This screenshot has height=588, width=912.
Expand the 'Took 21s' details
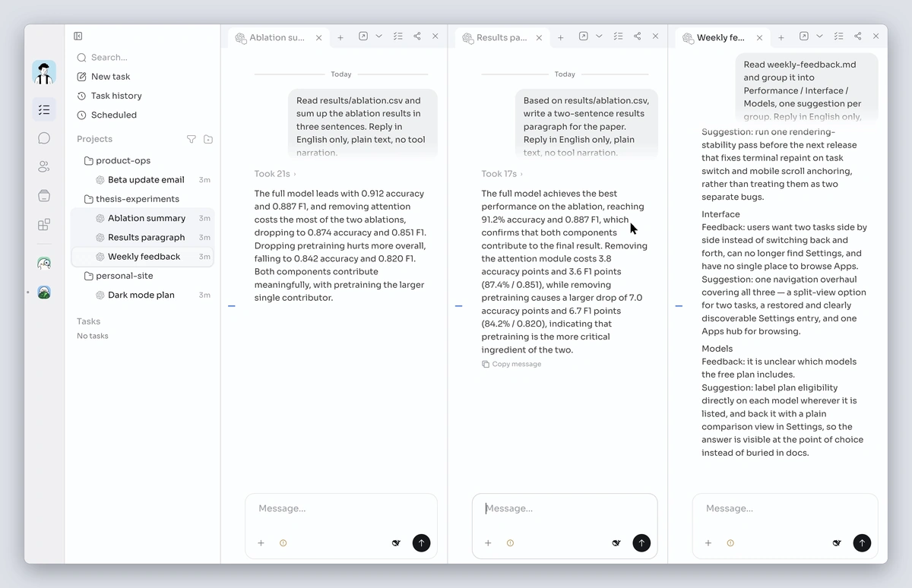[x=275, y=174]
